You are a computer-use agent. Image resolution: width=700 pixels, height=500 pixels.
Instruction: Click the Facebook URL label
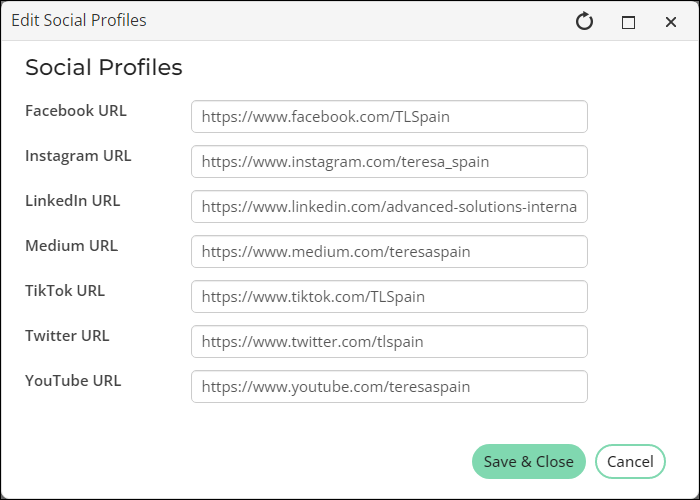point(76,111)
